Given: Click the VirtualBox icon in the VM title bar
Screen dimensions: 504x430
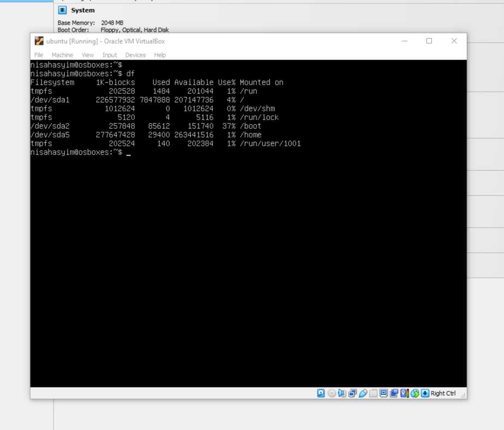Looking at the screenshot, I should coord(39,41).
